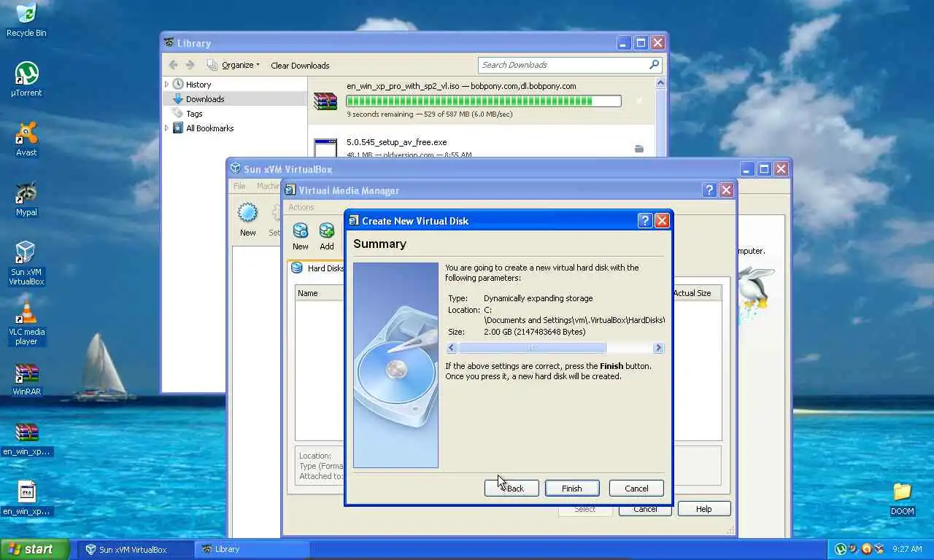This screenshot has height=560, width=934.
Task: Select Tags in Library sidebar
Action: (x=194, y=114)
